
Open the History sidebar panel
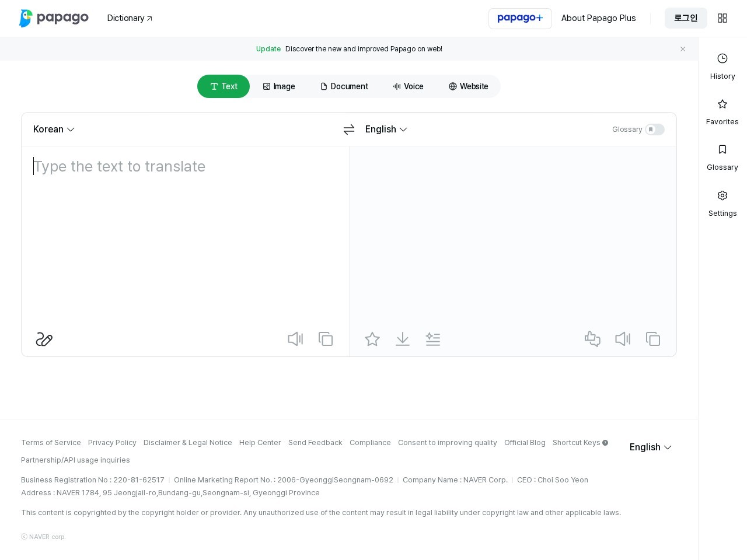pyautogui.click(x=722, y=66)
